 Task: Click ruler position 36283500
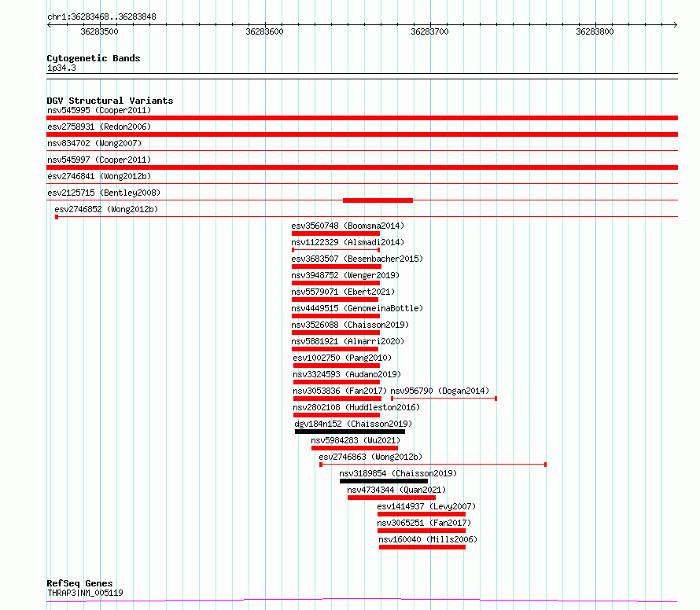[x=100, y=31]
